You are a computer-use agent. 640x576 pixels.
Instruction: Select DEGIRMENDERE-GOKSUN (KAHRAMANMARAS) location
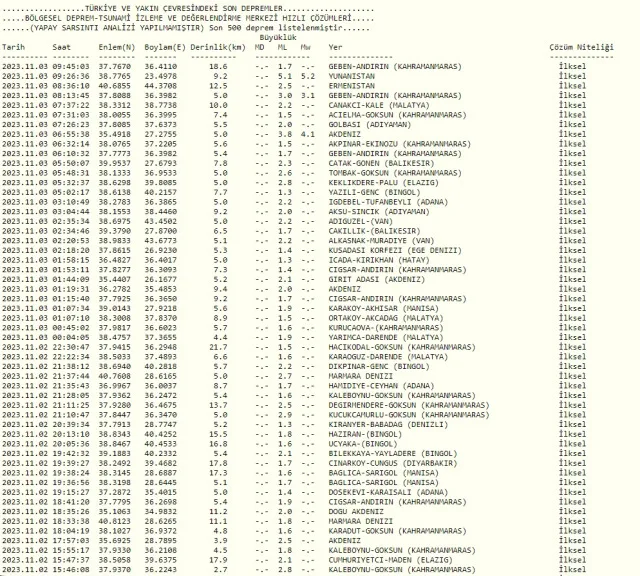[x=409, y=405]
